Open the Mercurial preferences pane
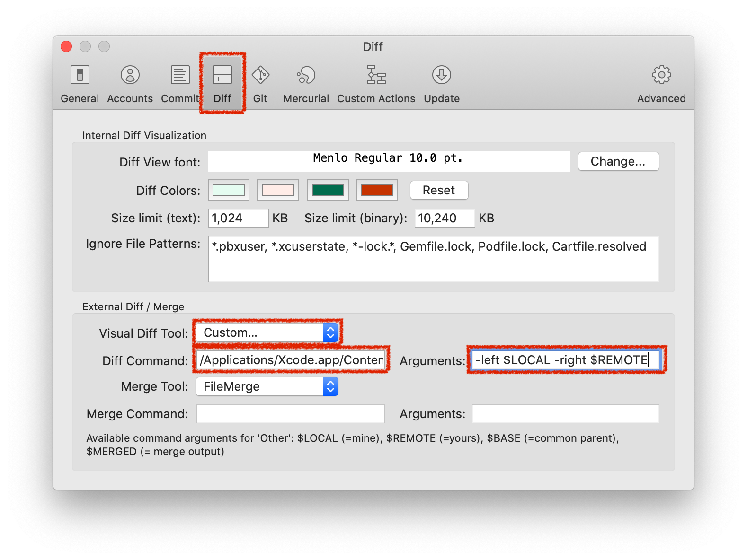This screenshot has height=560, width=747. point(306,84)
